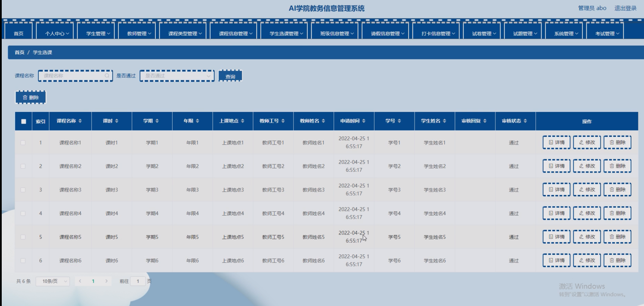Screen dimensions: 644x306
Task: Click 修改 for row 课程名称5
Action: click(587, 237)
